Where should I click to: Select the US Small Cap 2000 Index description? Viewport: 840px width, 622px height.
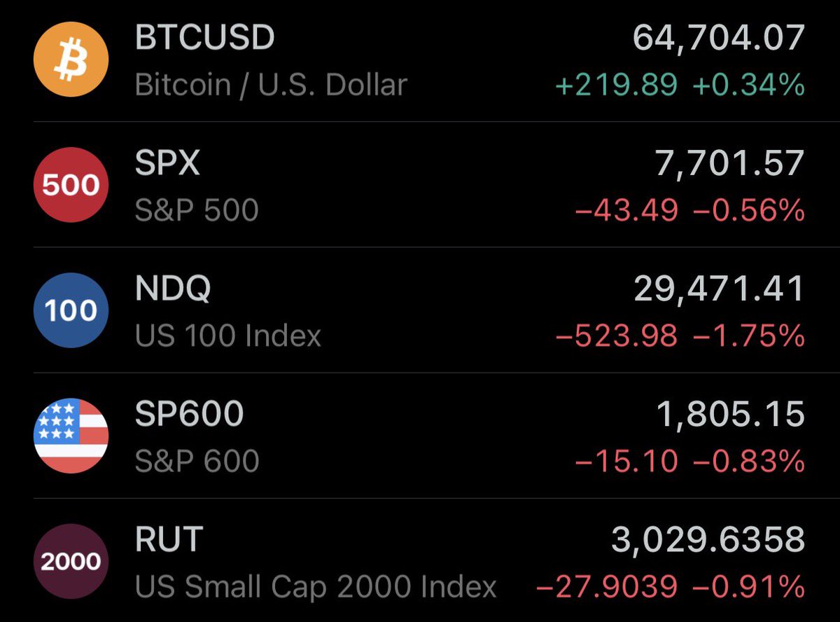click(x=316, y=588)
